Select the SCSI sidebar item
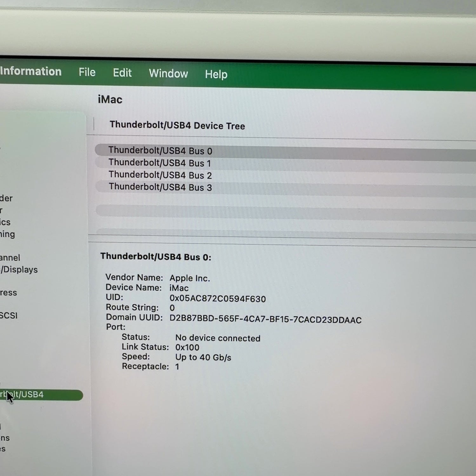Screen dimensions: 476x476 [x=9, y=315]
